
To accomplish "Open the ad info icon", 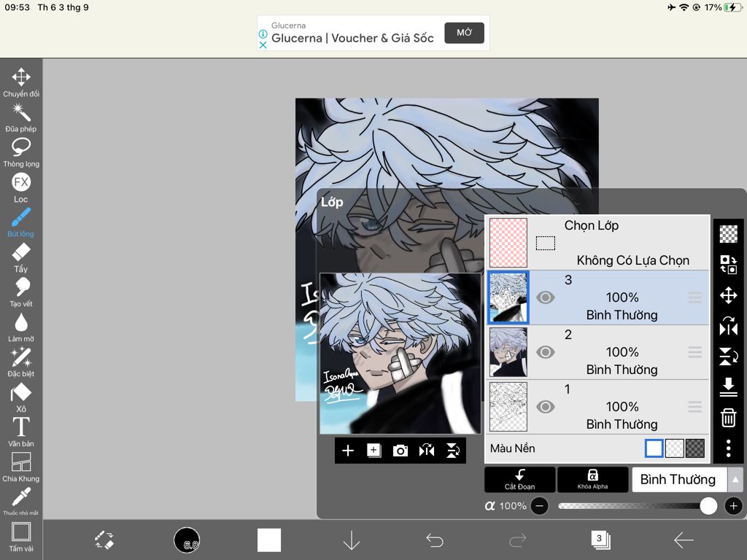I will pos(263,34).
